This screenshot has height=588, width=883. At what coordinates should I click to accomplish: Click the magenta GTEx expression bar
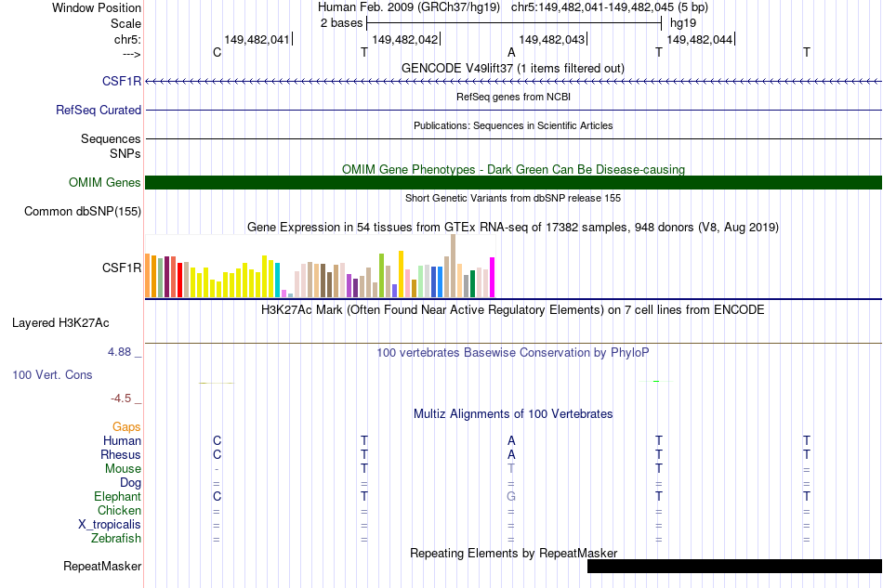[493, 278]
